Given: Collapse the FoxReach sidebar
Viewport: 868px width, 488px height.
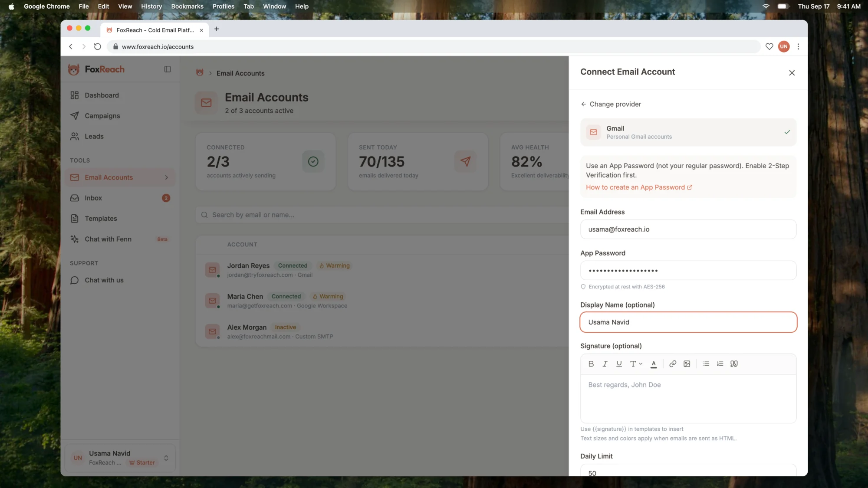Looking at the screenshot, I should (167, 69).
